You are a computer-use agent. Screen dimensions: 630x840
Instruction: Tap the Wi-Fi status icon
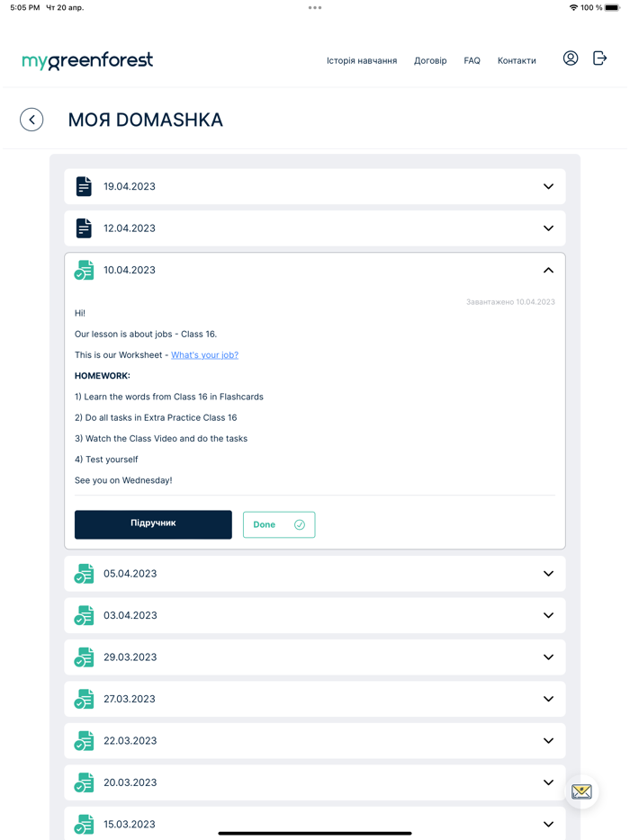573,7
